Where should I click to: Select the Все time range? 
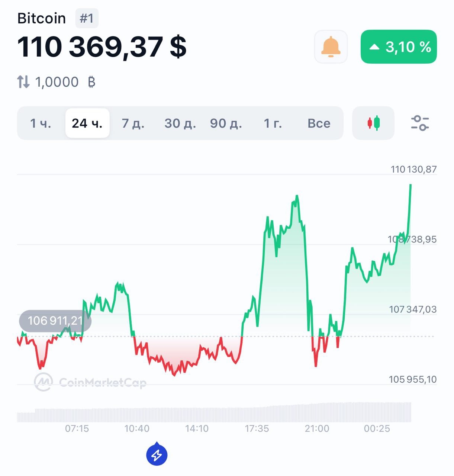[319, 123]
